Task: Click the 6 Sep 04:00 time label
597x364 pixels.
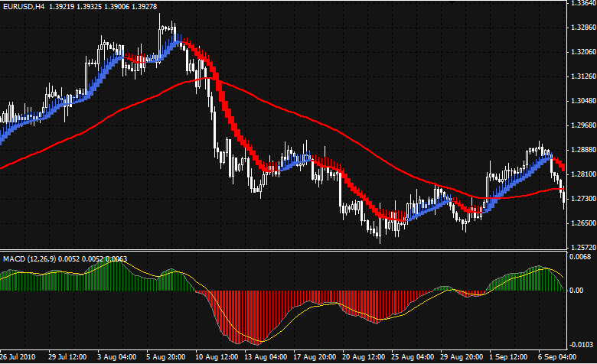Action: tap(557, 357)
